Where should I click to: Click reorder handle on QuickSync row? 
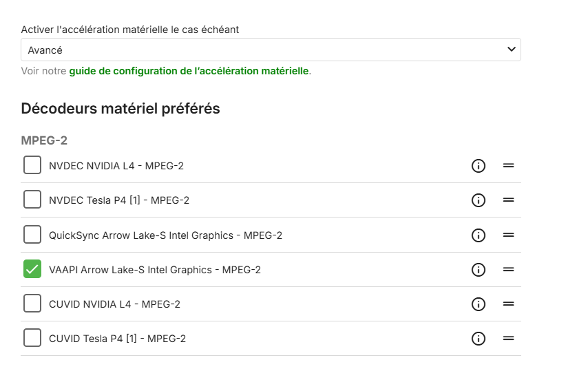[509, 235]
